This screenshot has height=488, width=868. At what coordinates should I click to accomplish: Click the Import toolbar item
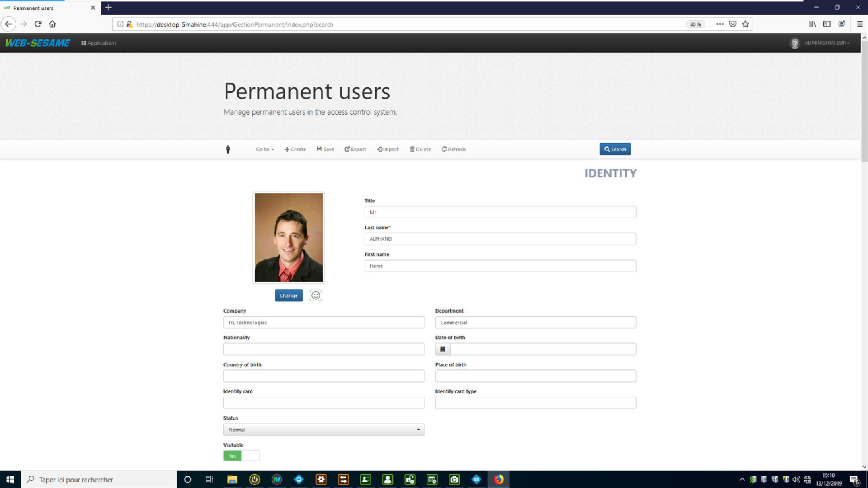(x=387, y=149)
